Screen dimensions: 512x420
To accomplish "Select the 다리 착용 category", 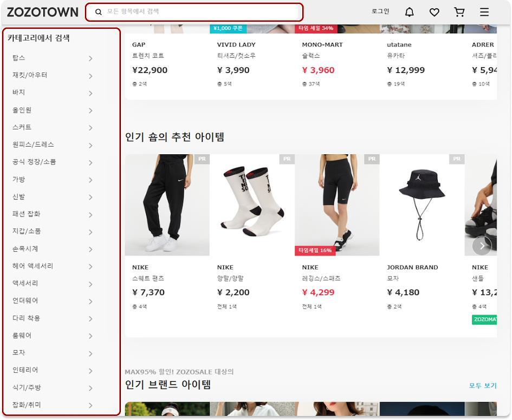I will tap(26, 318).
